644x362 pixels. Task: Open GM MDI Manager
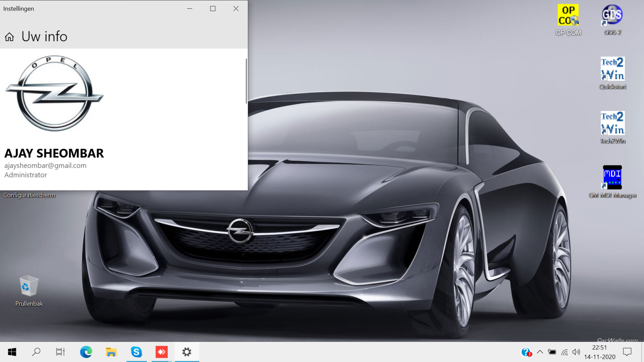pos(612,178)
